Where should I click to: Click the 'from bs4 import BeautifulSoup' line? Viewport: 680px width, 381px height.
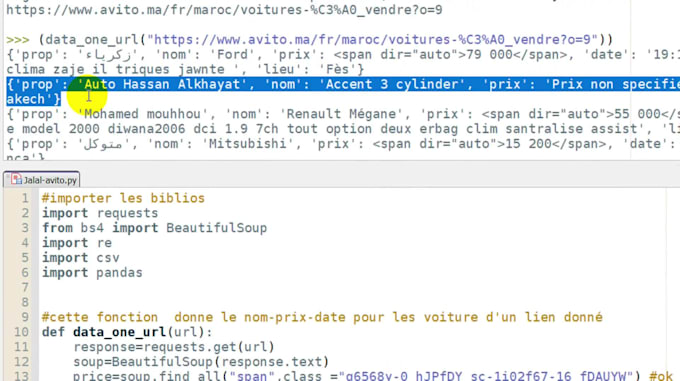(x=154, y=228)
